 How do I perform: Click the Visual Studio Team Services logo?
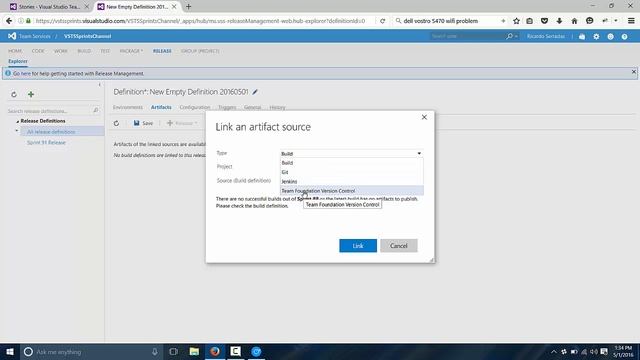12,36
